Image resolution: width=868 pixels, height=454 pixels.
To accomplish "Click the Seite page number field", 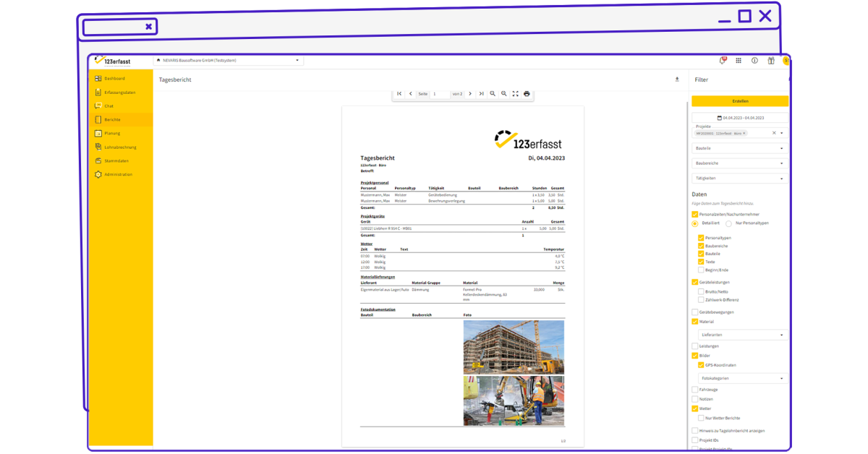I will [x=440, y=94].
